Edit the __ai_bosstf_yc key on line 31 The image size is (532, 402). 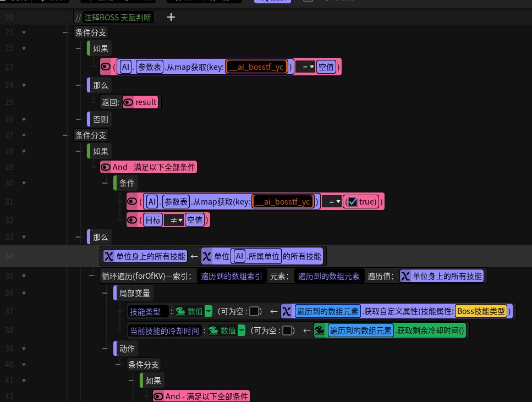(x=283, y=202)
